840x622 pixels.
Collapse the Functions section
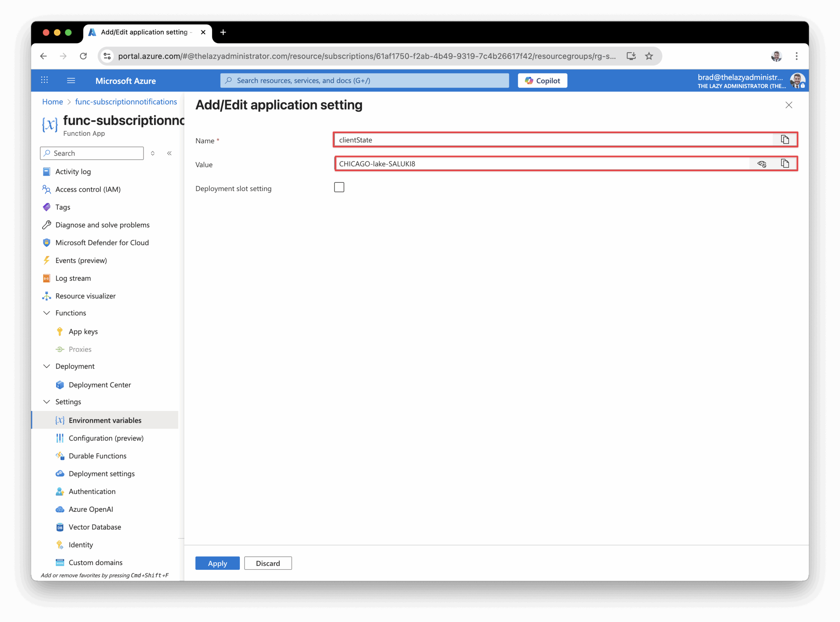point(47,313)
